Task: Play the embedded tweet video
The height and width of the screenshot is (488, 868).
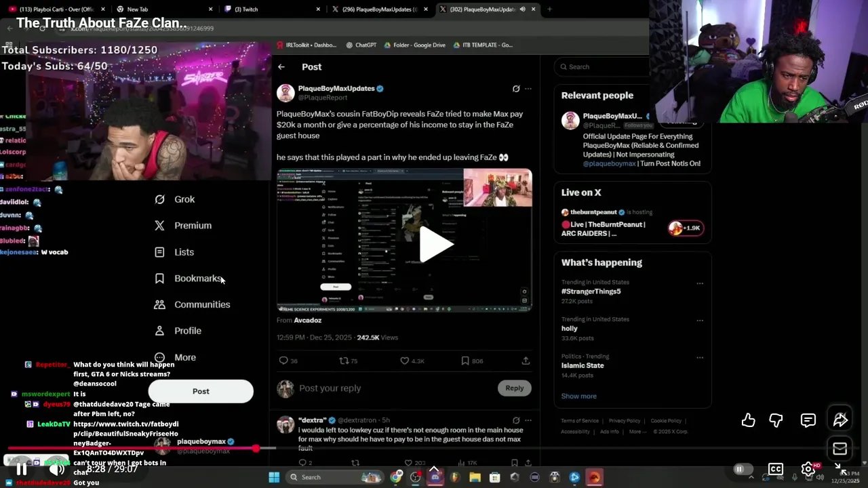Action: pos(435,244)
